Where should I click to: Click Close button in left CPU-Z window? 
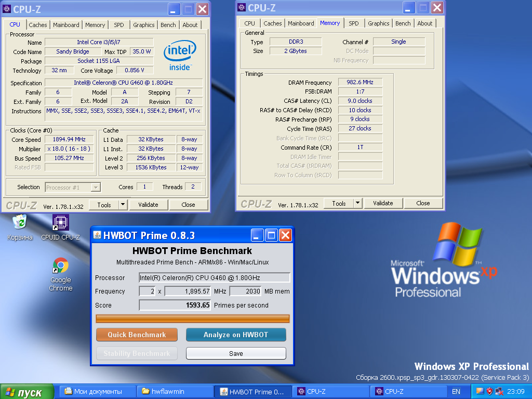(188, 205)
